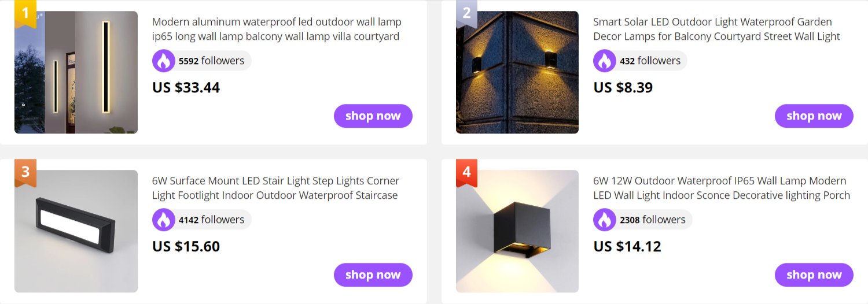868x304 pixels.
Task: Click the orange rank 3 ribbon badge
Action: pos(25,172)
